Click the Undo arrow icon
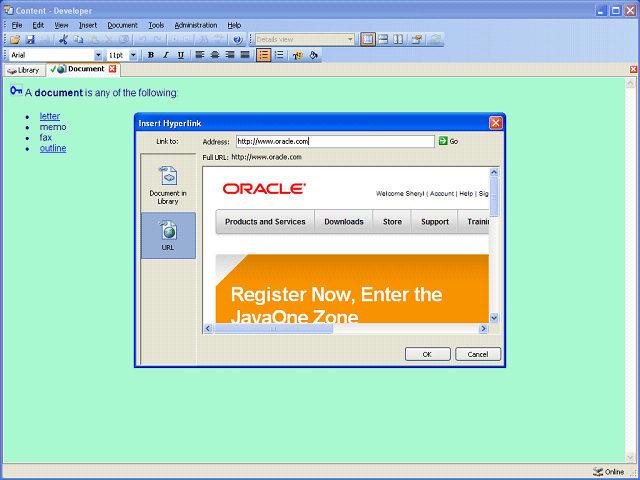This screenshot has width=640, height=480. coord(142,40)
